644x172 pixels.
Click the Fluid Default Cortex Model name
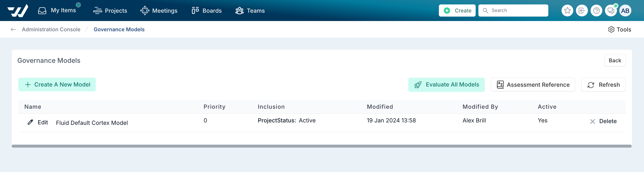tap(92, 123)
